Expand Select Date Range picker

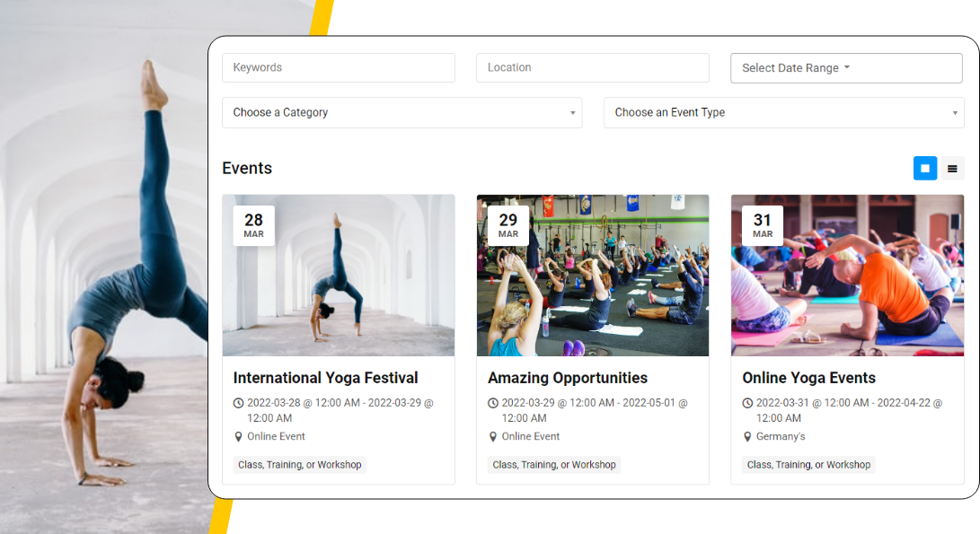coord(846,68)
